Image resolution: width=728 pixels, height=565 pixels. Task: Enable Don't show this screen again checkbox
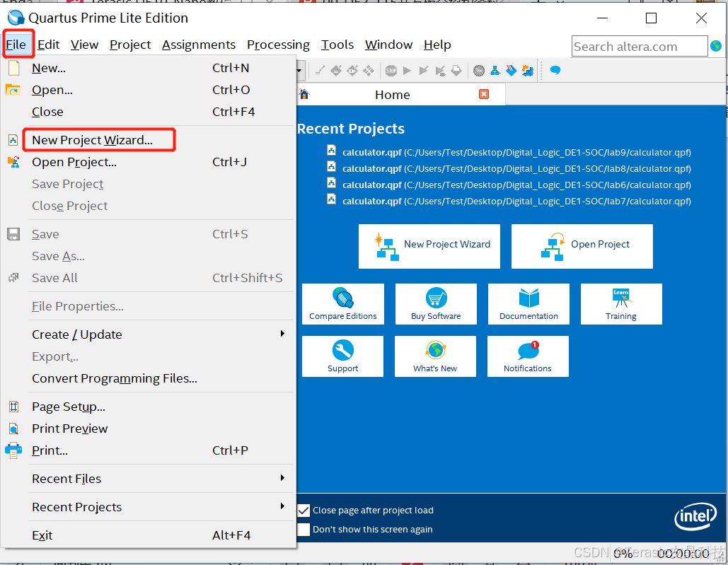point(304,529)
